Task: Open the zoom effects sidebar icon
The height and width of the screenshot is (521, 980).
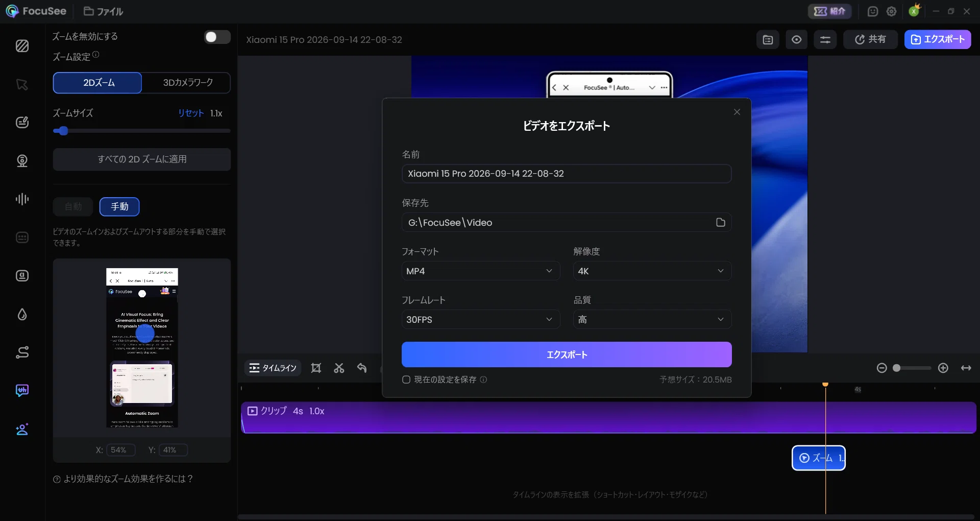Action: click(x=22, y=391)
